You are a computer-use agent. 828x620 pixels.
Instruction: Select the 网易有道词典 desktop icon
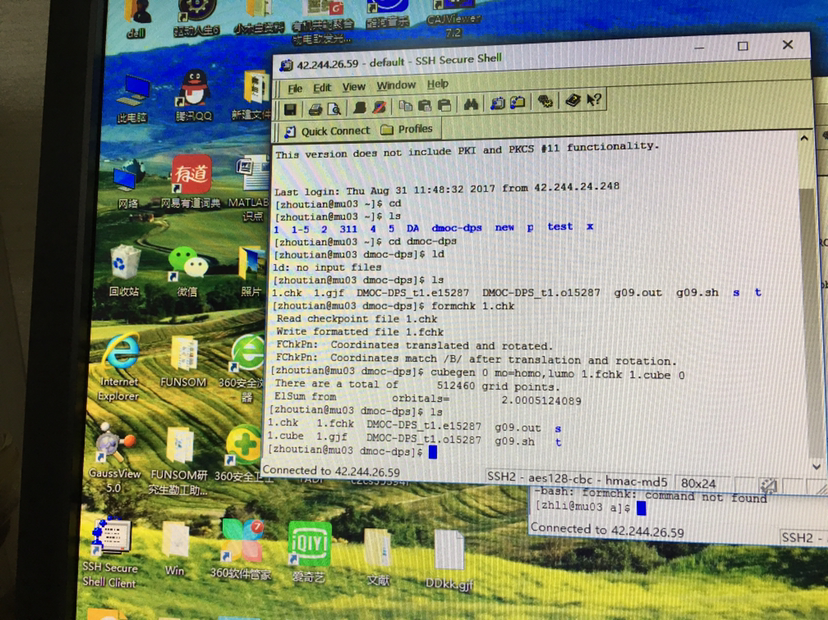click(x=190, y=181)
